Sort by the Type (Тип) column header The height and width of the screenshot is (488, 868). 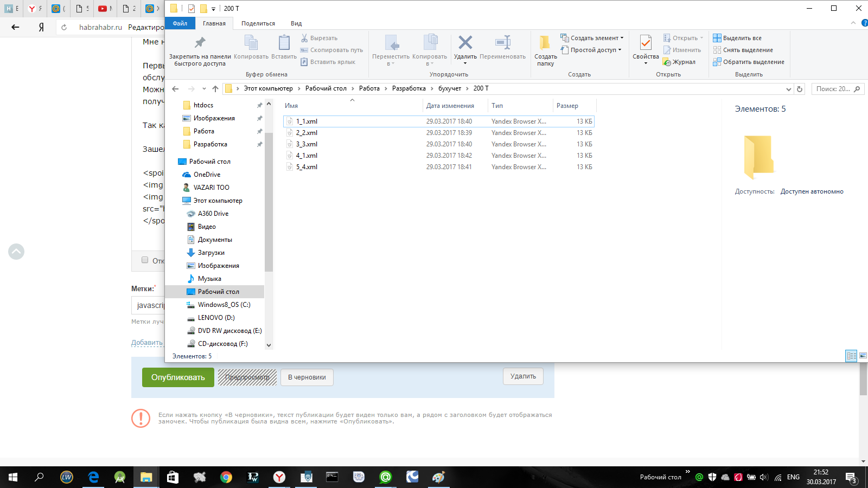point(520,106)
